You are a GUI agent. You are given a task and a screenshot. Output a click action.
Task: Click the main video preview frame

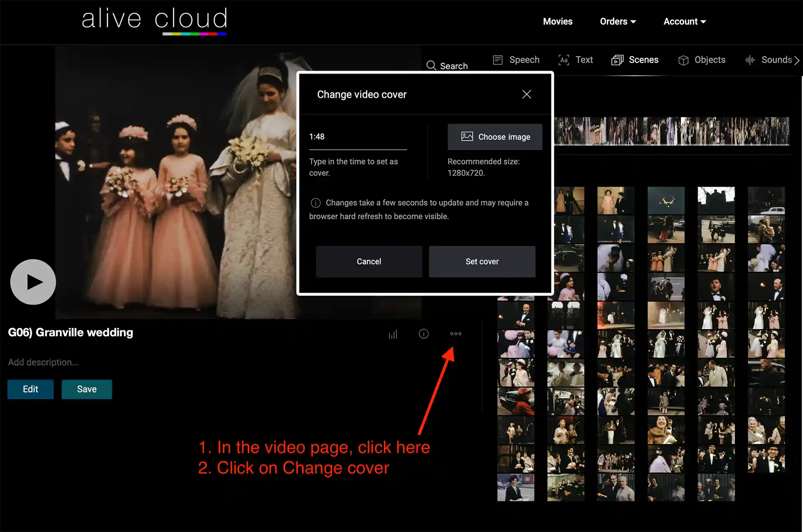click(x=176, y=183)
